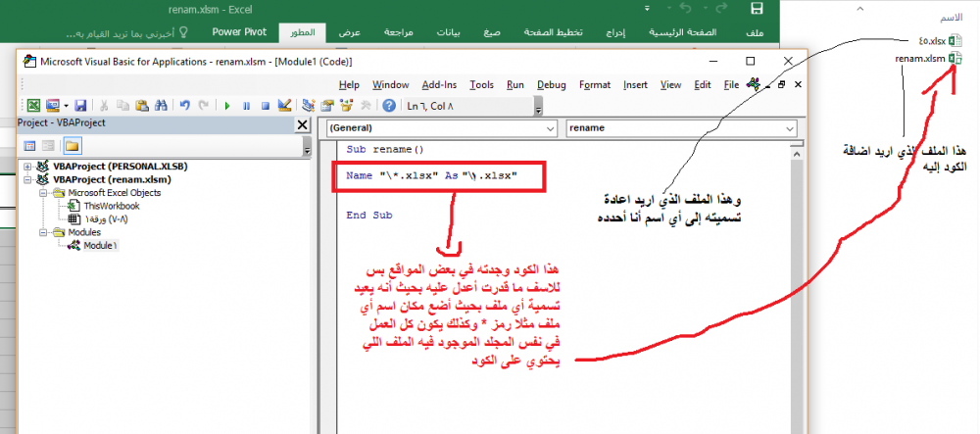Open the Debug menu

pos(551,85)
